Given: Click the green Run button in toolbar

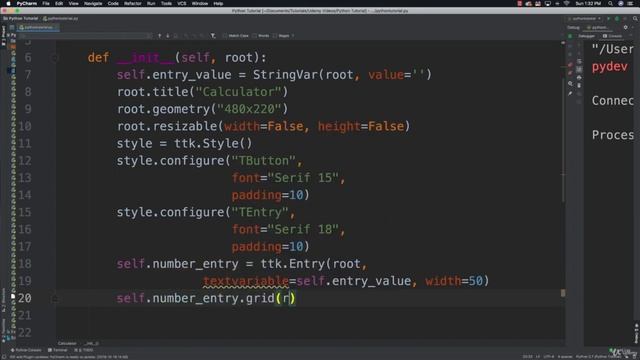Looking at the screenshot, I should (x=608, y=18).
